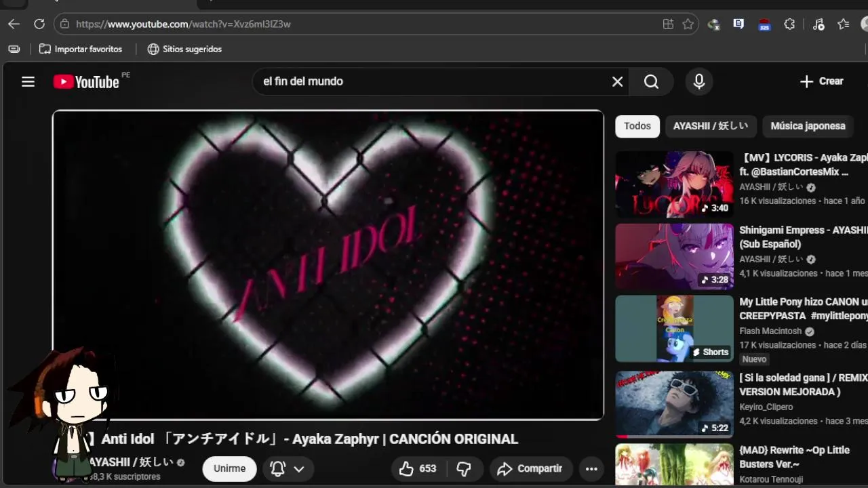Click the red extension badge icon showing 325
Image resolution: width=868 pixels, height=488 pixels.
764,24
